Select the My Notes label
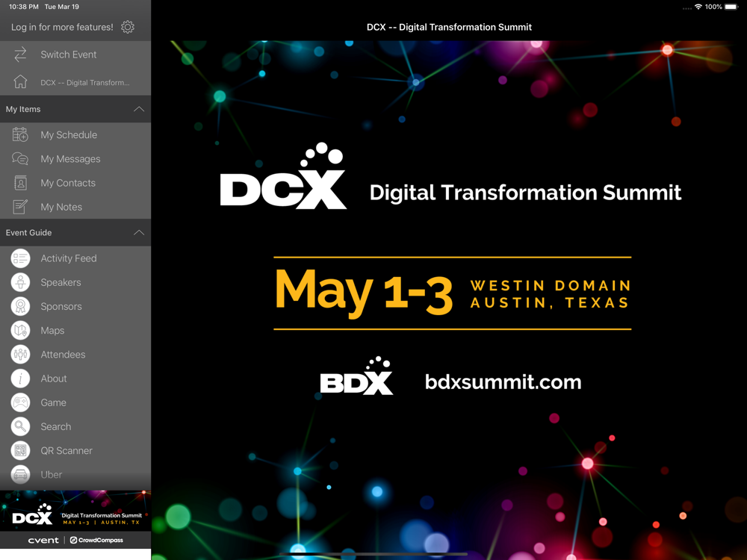The width and height of the screenshot is (747, 560). tap(61, 207)
